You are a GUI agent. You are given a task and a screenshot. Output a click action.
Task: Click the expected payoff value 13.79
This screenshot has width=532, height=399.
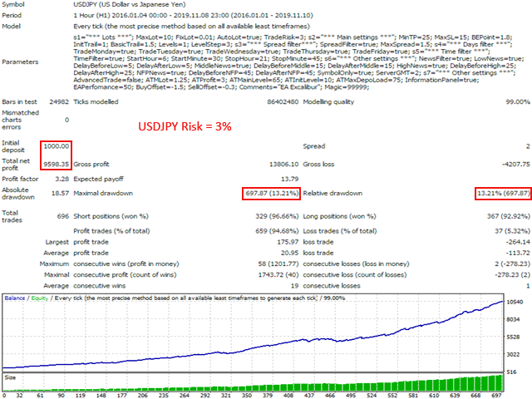[290, 179]
